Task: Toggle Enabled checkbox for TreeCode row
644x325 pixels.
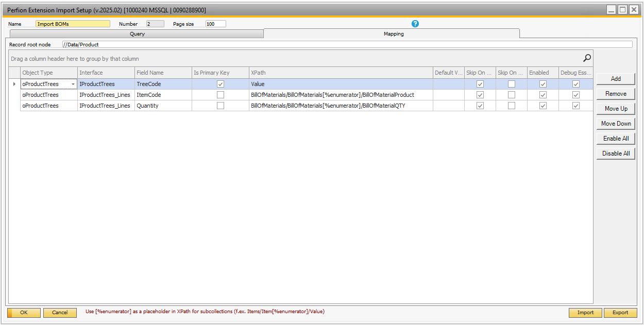Action: tap(543, 84)
